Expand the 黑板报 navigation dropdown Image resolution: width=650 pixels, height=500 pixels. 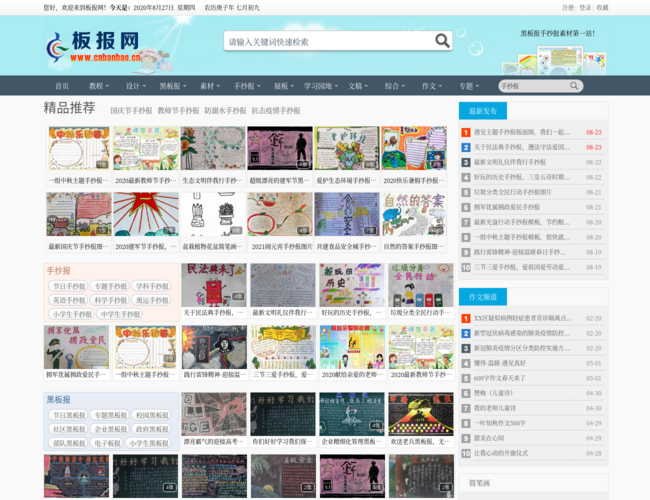tap(173, 86)
